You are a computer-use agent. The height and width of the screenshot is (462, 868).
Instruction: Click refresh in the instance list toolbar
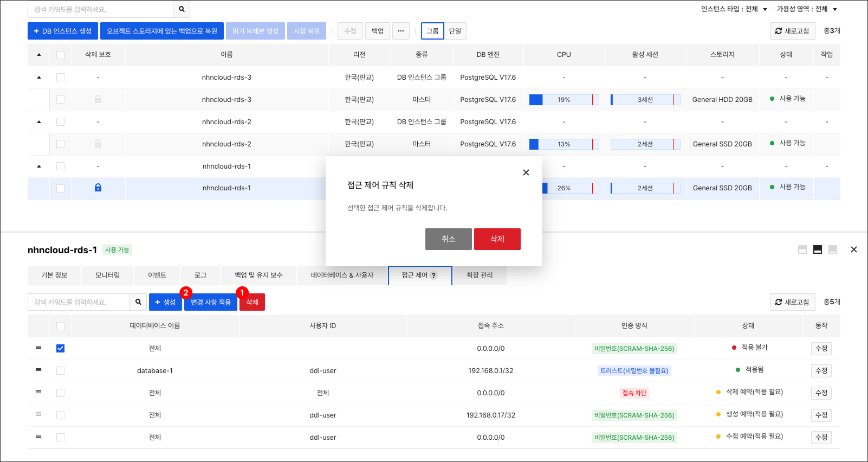[x=792, y=31]
